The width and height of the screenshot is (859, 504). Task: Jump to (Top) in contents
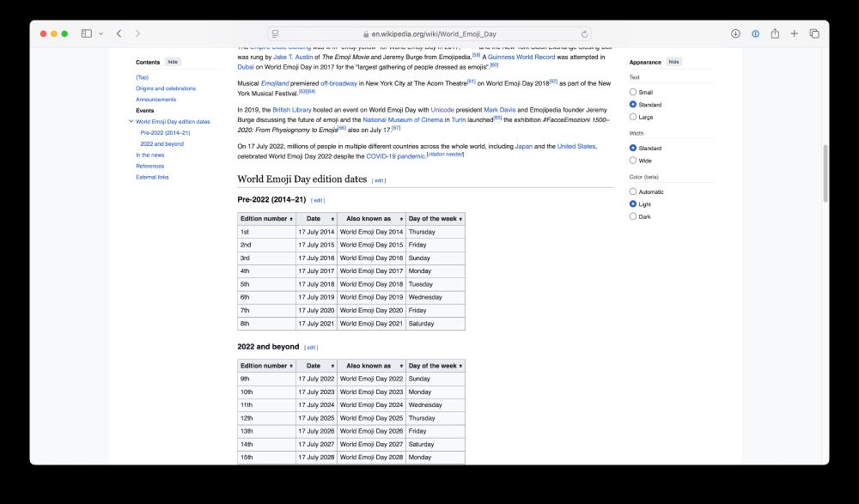142,77
